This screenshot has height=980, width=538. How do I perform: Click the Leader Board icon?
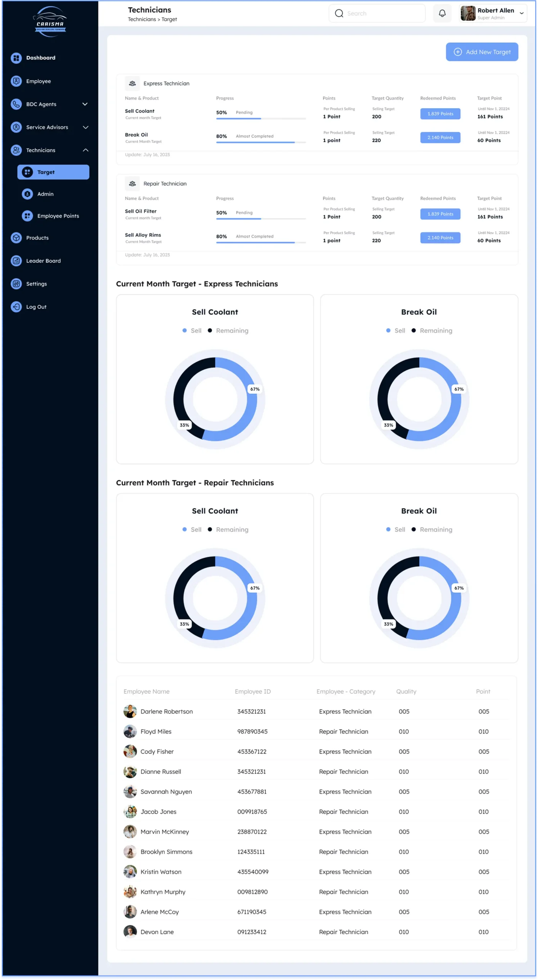16,261
